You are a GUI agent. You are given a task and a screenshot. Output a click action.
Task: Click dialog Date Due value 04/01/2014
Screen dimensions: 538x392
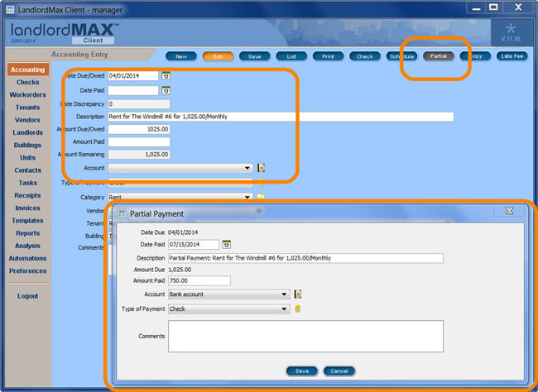(183, 232)
